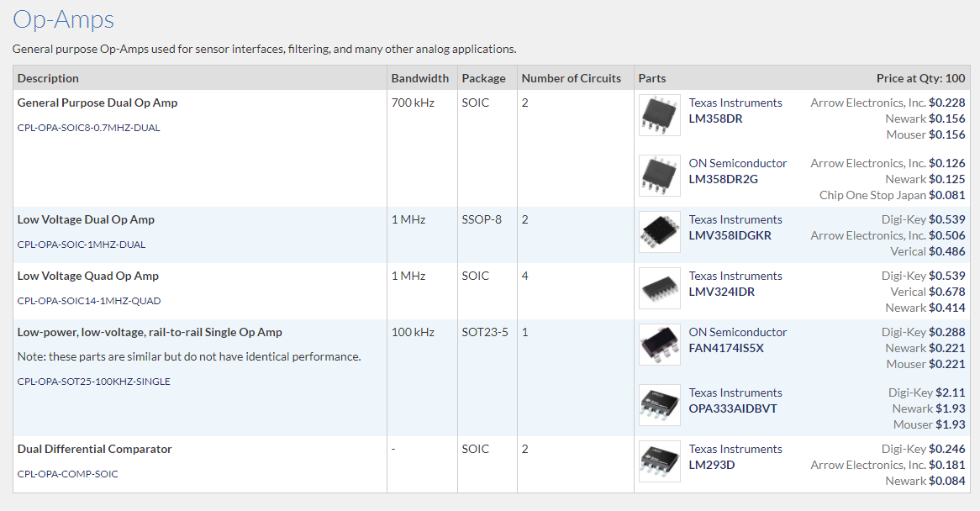
Task: Click the FAN4174IS5X part thumbnail
Action: pyautogui.click(x=660, y=345)
